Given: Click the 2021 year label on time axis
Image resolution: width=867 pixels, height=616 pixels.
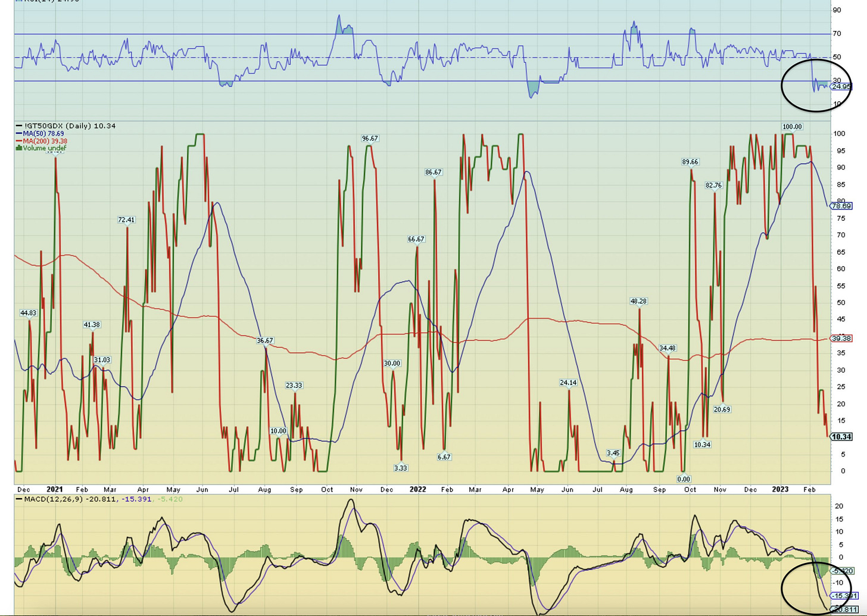Looking at the screenshot, I should coord(54,489).
